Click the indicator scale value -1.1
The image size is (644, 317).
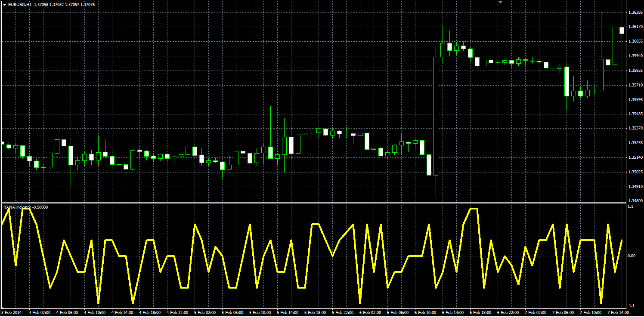[x=631, y=305]
